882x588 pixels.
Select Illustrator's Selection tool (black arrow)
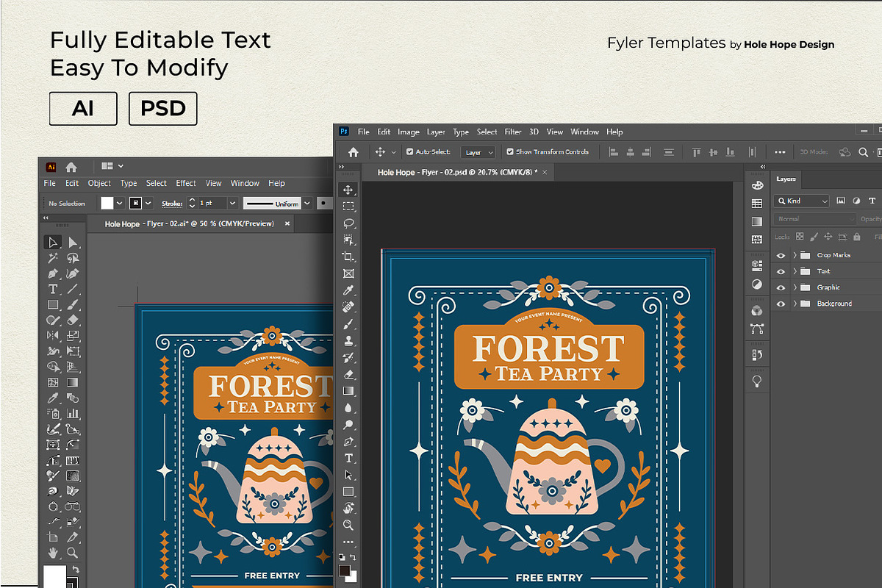[x=52, y=243]
